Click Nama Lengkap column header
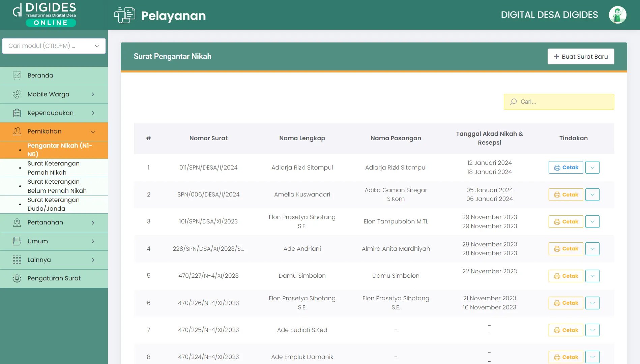This screenshot has height=364, width=640. point(302,138)
